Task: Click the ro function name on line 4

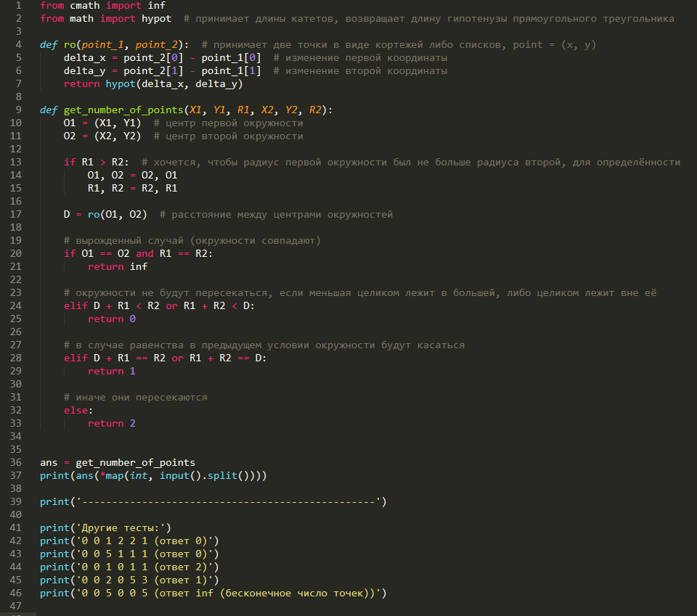Action: click(x=70, y=45)
